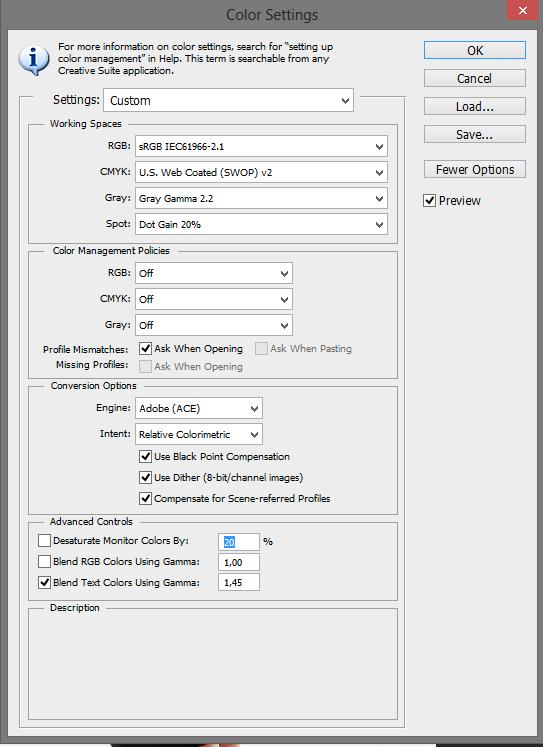Screen dimensions: 543x747
Task: Click the blue info bubble icon
Action: click(33, 60)
